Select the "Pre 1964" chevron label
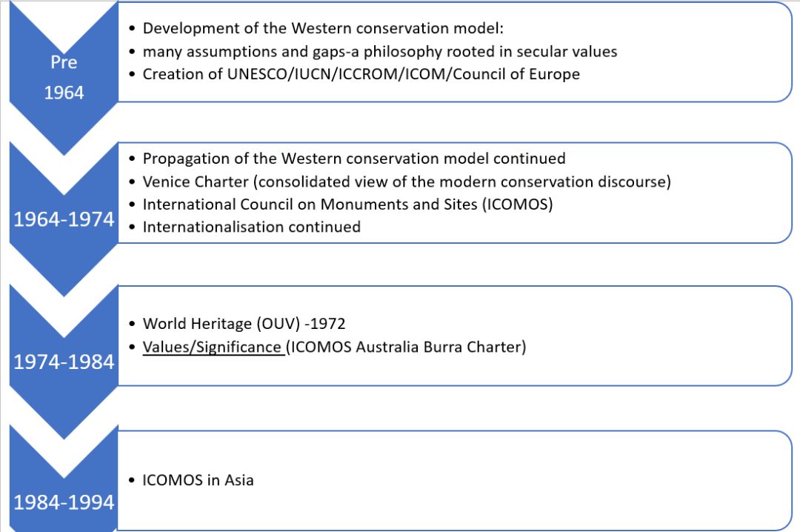The image size is (800, 532). (x=64, y=77)
